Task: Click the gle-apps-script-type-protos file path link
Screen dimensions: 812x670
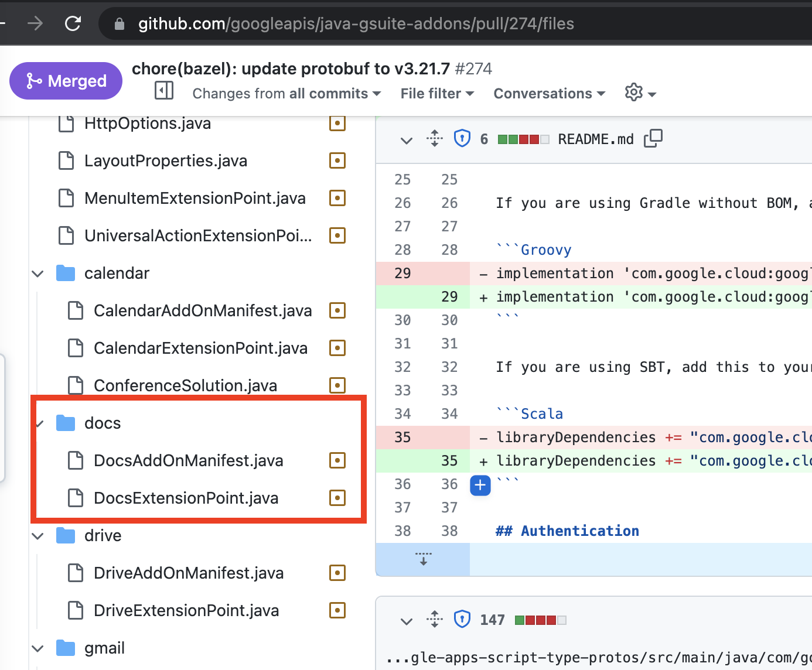Action: [599, 658]
